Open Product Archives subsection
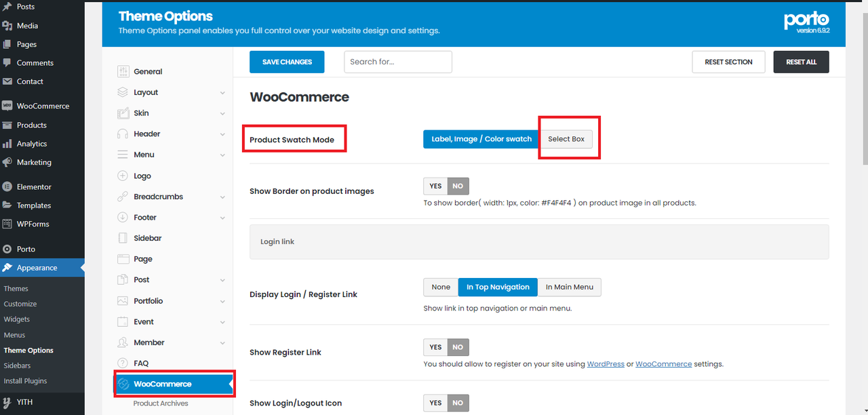Image resolution: width=868 pixels, height=415 pixels. point(161,403)
